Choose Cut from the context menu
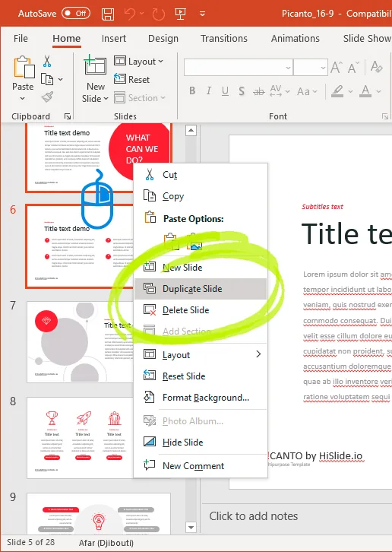Viewport: 392px width, 552px height. pos(201,175)
